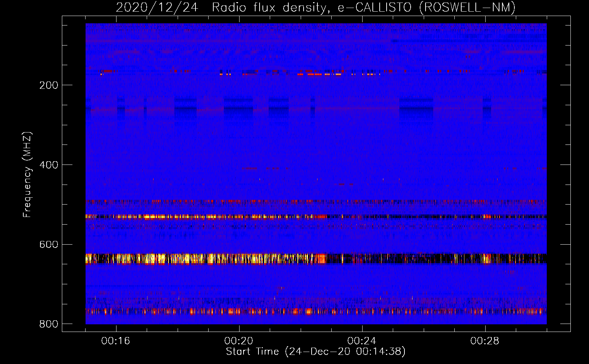Click the 400 frequency tick label
The width and height of the screenshot is (589, 364).
(x=49, y=165)
